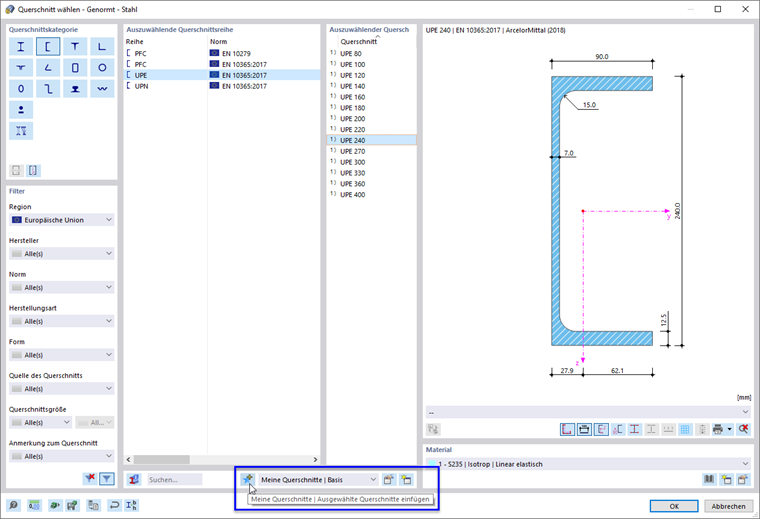Add selected section to Meine Querschnitte star icon
The image size is (760, 519).
click(248, 479)
